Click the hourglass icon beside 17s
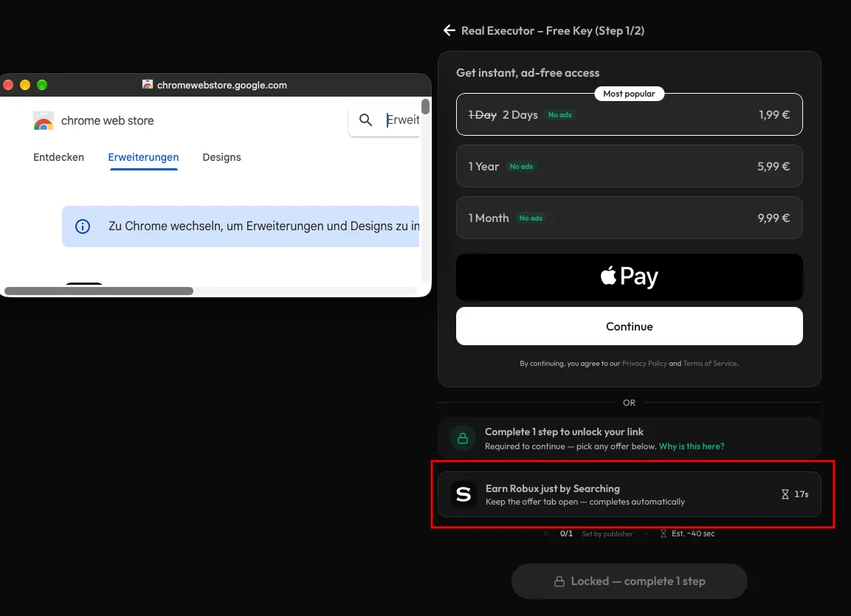851x616 pixels. (785, 494)
